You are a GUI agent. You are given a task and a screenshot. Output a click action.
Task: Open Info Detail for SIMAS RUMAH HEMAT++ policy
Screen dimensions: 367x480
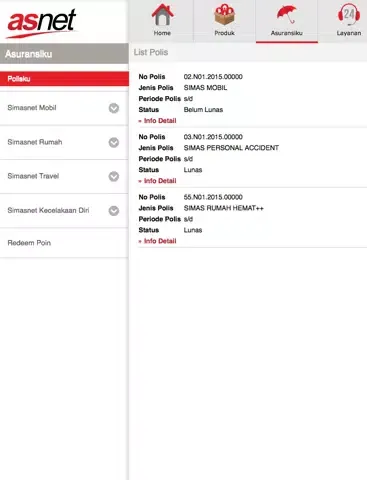pyautogui.click(x=157, y=241)
